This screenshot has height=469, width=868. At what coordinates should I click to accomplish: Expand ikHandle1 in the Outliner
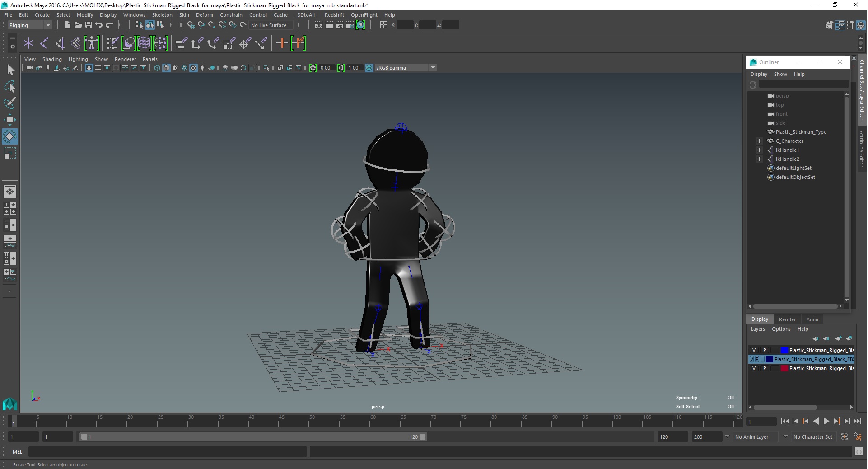[759, 150]
